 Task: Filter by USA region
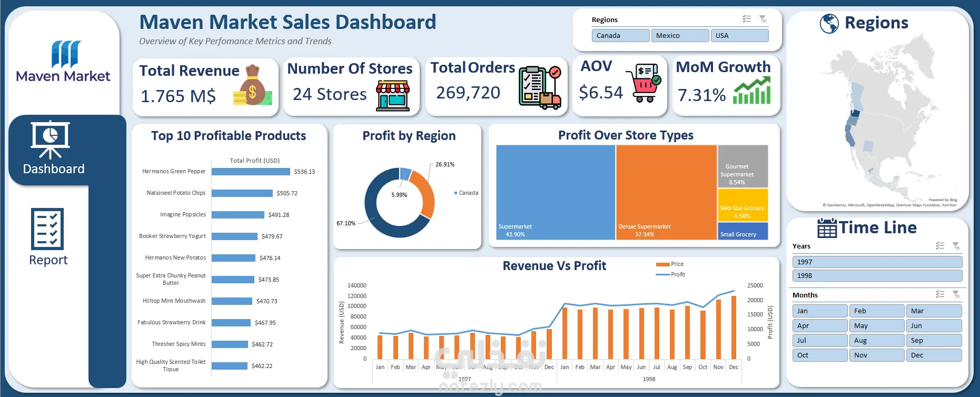pyautogui.click(x=739, y=35)
